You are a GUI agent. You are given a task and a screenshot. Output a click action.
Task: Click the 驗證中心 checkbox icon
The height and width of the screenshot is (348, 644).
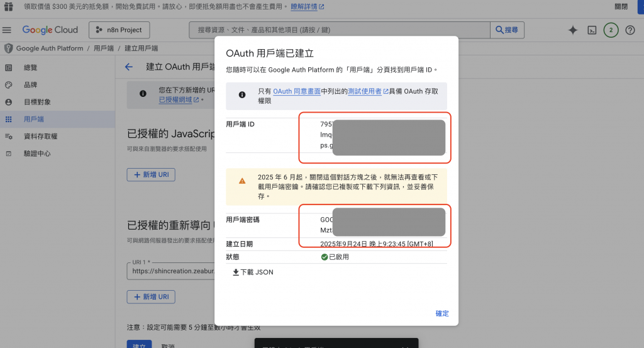tap(9, 154)
